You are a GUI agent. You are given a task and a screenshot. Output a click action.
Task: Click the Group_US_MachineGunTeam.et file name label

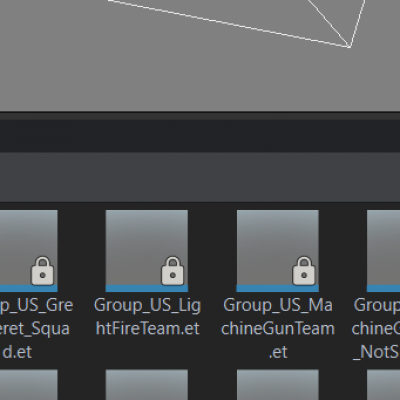[278, 328]
